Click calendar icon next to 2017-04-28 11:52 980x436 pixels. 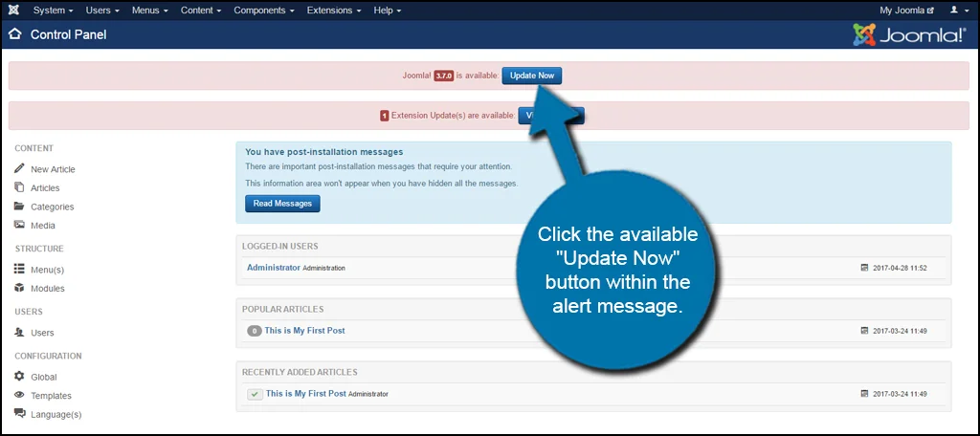[864, 268]
